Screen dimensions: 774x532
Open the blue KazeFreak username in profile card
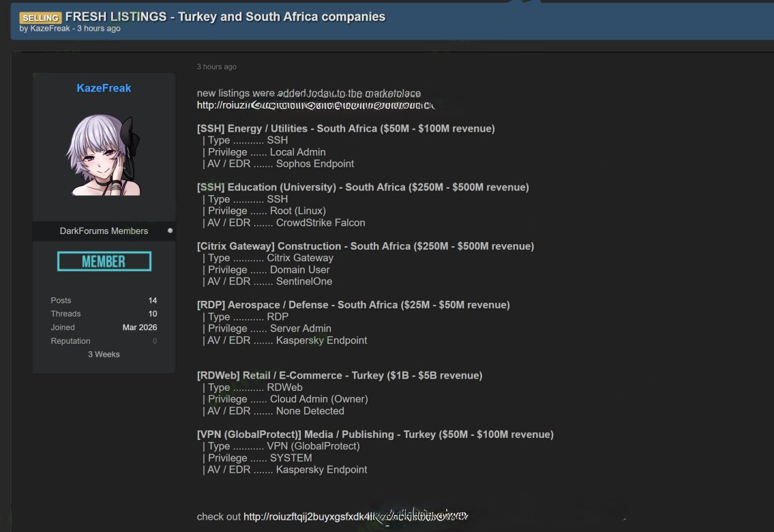coord(104,88)
